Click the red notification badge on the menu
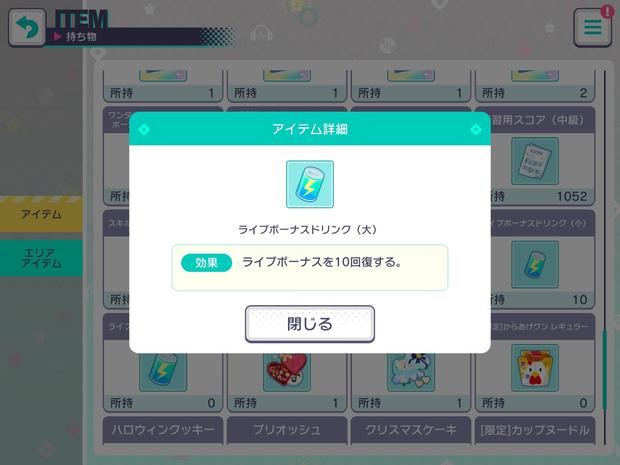 point(607,11)
